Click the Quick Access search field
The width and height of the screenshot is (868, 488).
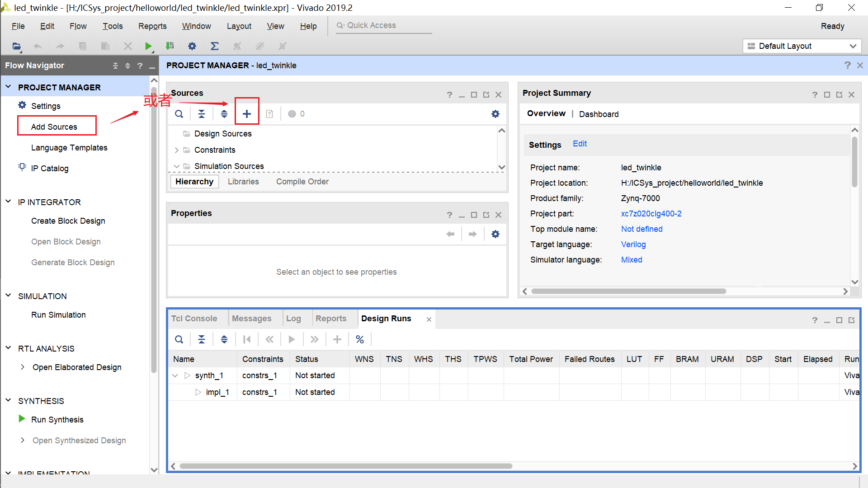coord(384,26)
